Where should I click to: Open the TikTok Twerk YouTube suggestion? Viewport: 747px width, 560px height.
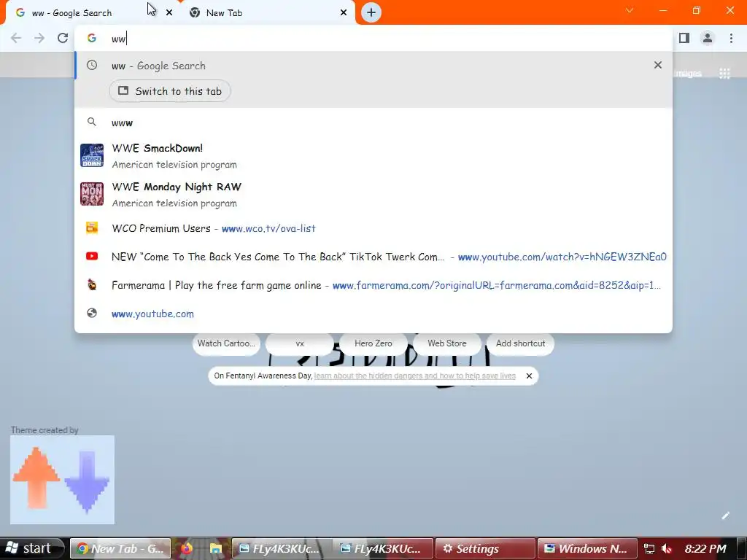point(373,257)
